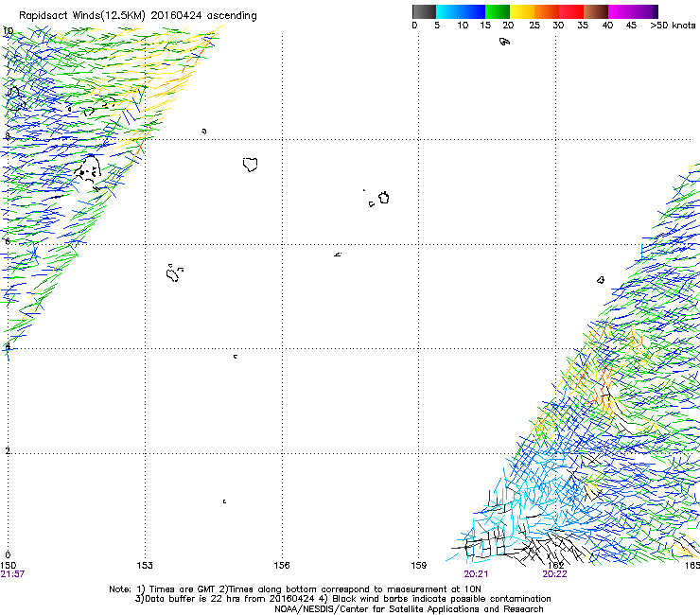
Task: Click the '>50 knots' legend label
Action: tap(673, 26)
